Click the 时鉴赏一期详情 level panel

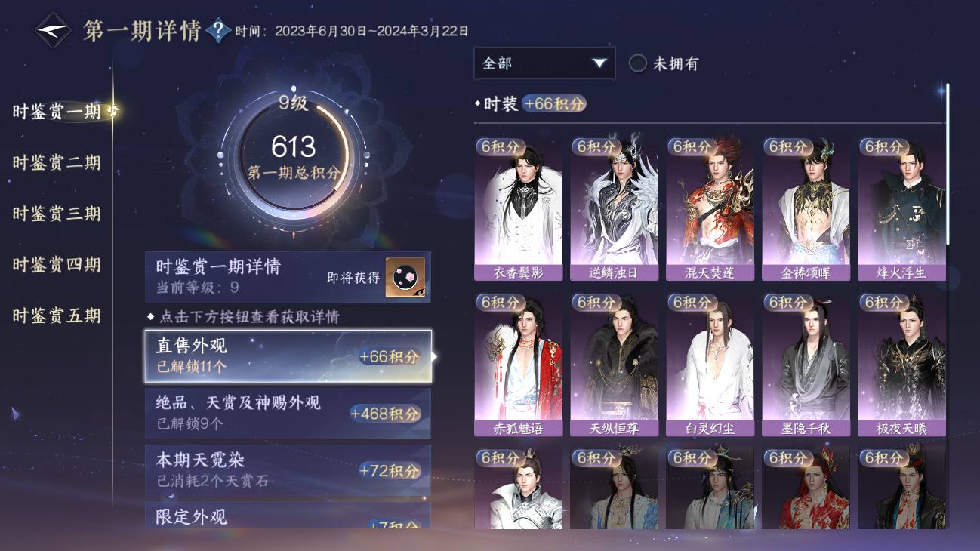click(x=288, y=277)
